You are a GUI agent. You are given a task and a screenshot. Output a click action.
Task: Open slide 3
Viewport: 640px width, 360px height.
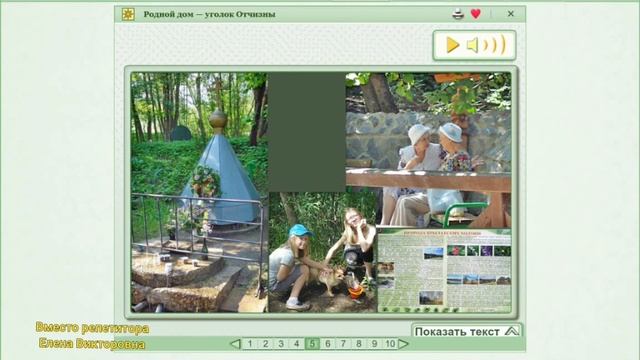point(281,344)
